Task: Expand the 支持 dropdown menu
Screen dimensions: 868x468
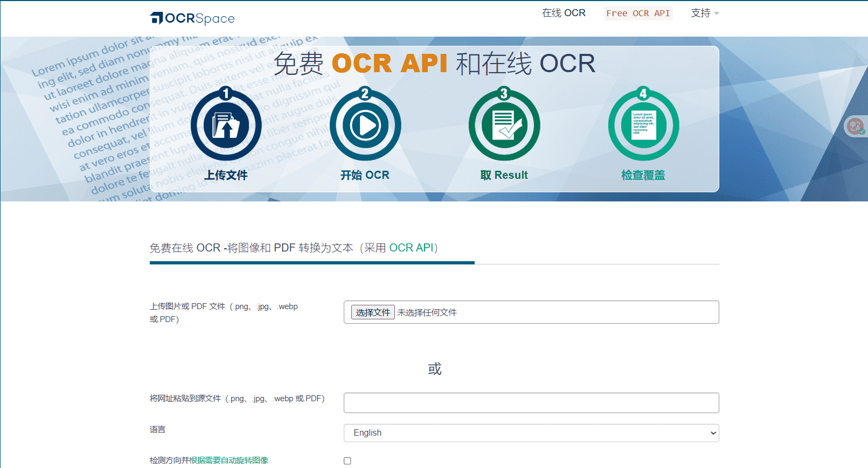Action: (705, 13)
